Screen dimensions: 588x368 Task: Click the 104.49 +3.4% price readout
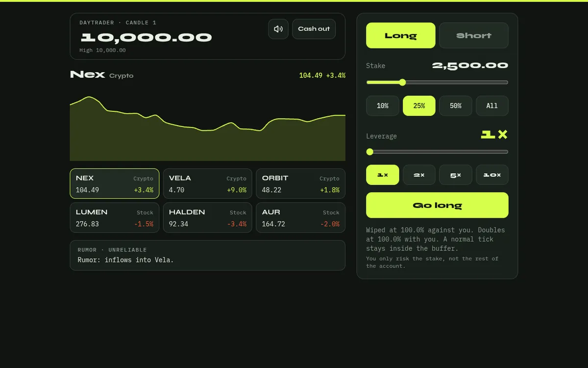coord(322,75)
